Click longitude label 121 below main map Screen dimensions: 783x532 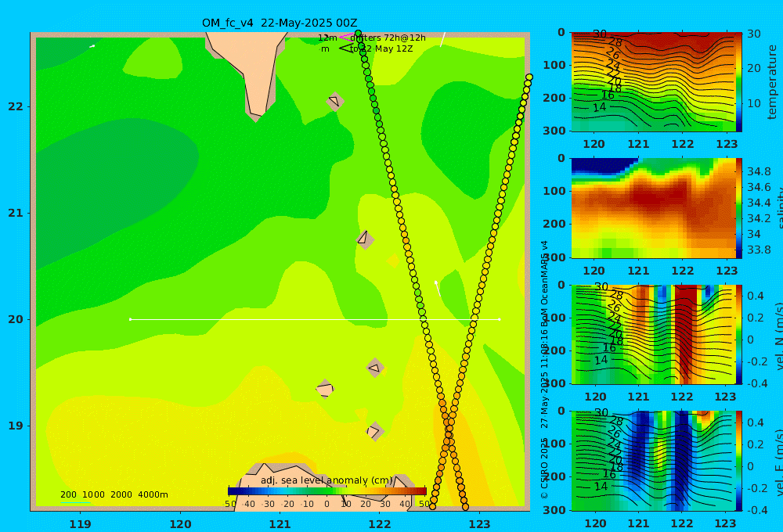pos(280,524)
